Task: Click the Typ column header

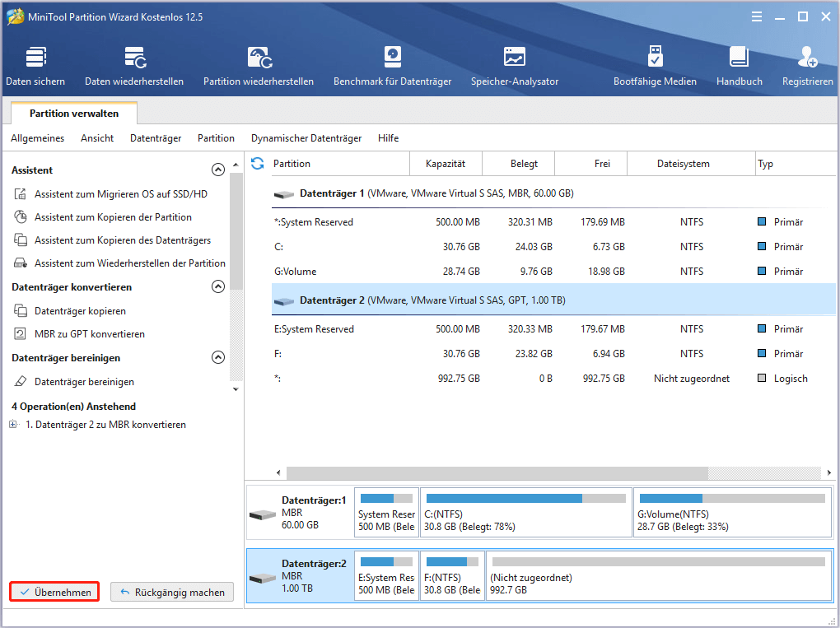Action: [795, 163]
